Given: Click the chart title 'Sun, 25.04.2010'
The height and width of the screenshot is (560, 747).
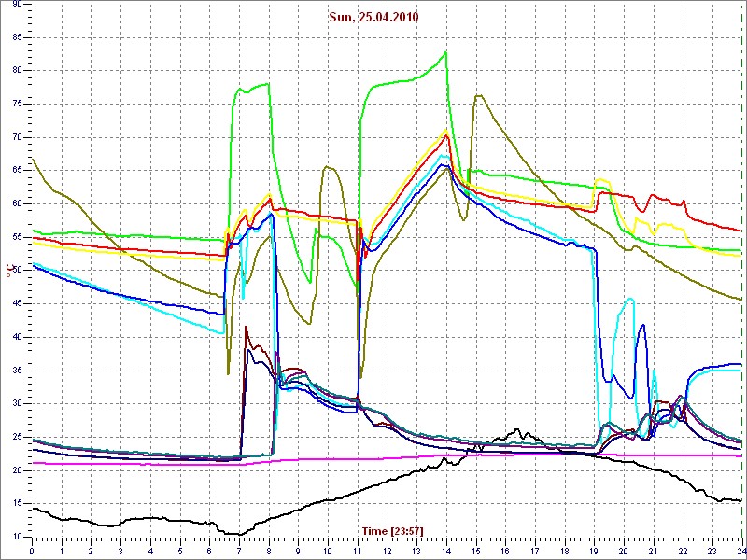Looking at the screenshot, I should coord(373,18).
